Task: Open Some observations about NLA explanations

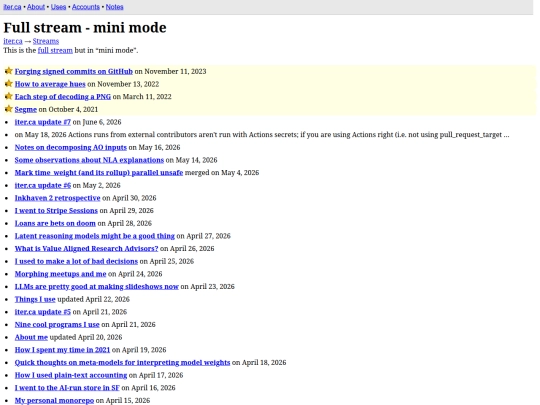Action: click(x=89, y=160)
